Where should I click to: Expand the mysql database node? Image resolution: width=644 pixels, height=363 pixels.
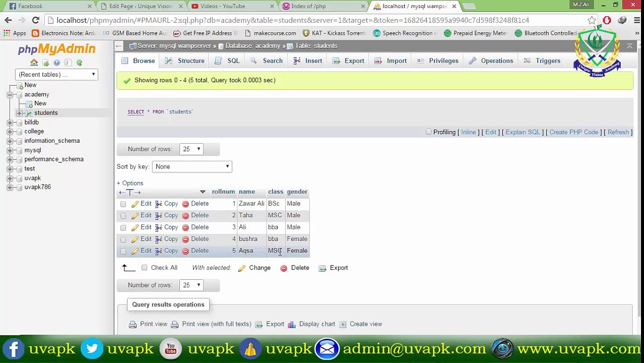point(10,150)
